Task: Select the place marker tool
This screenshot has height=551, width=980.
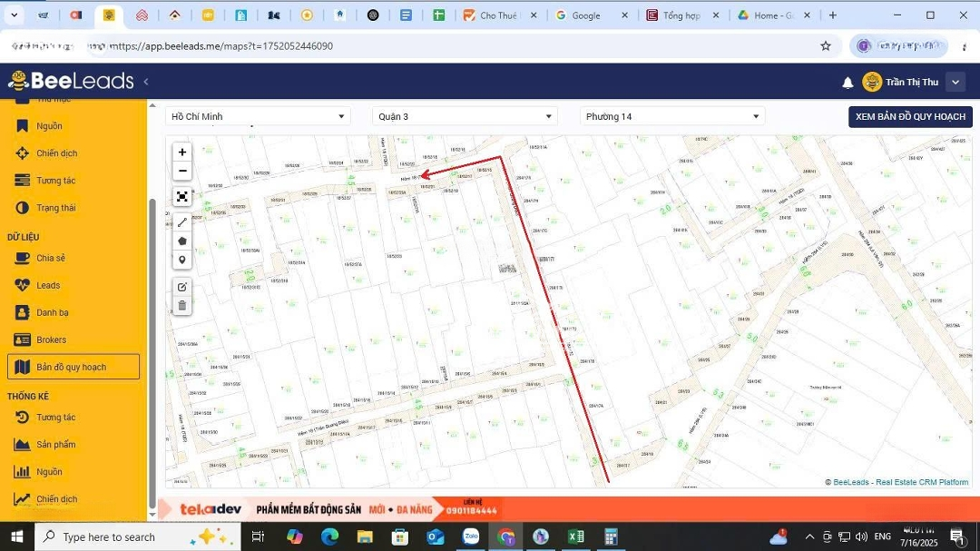Action: [182, 261]
